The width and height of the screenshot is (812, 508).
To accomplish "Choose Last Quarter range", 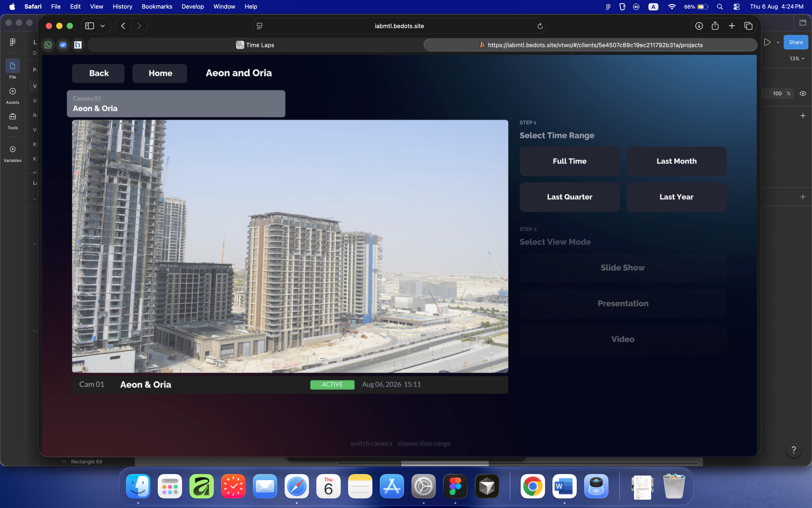I will (570, 197).
